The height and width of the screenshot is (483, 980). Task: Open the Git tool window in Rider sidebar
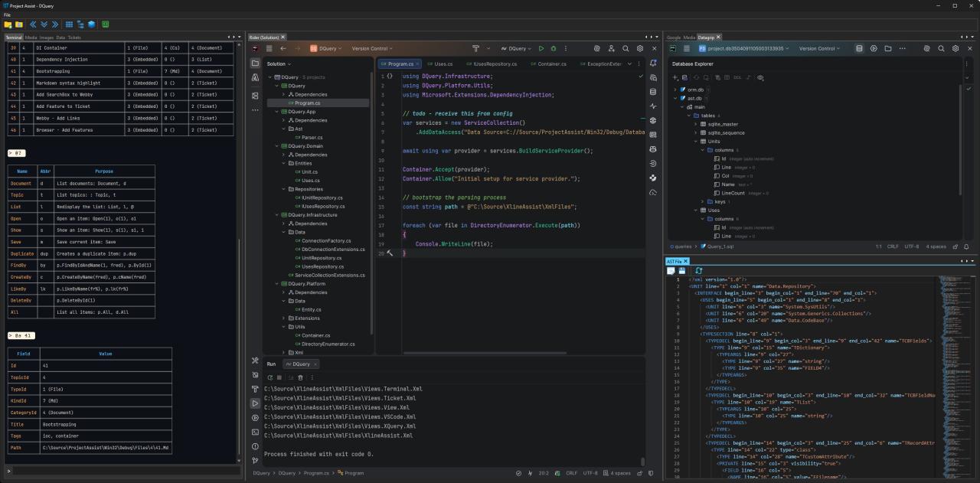click(255, 460)
